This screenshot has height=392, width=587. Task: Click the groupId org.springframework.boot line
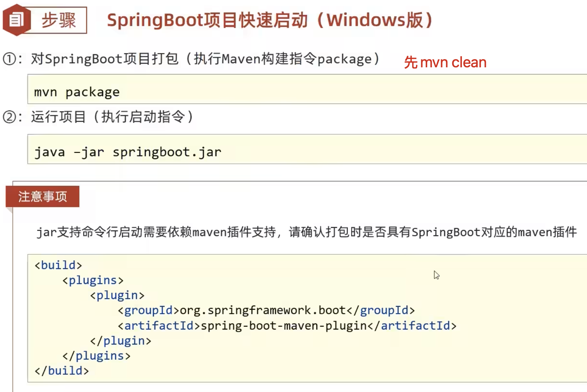pyautogui.click(x=266, y=310)
